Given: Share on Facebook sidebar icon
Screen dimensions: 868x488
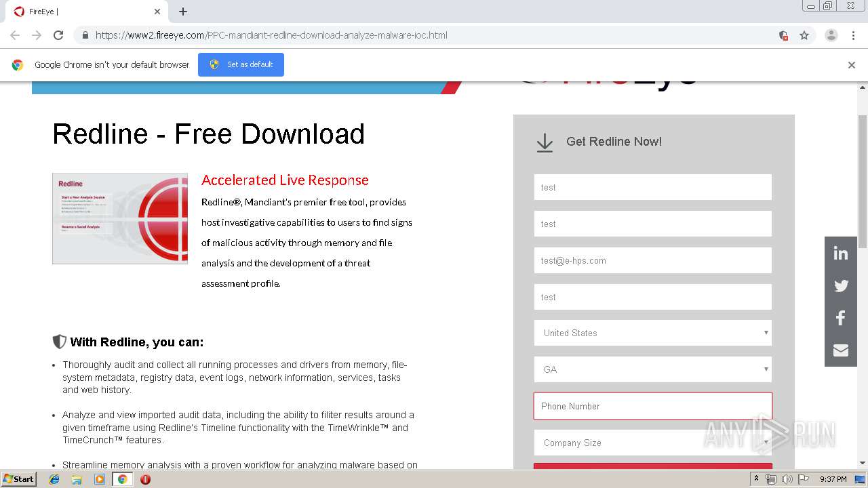Looking at the screenshot, I should (x=841, y=317).
